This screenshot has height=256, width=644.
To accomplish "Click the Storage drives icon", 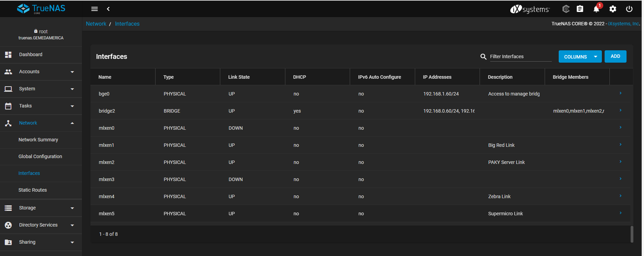I will (8, 208).
